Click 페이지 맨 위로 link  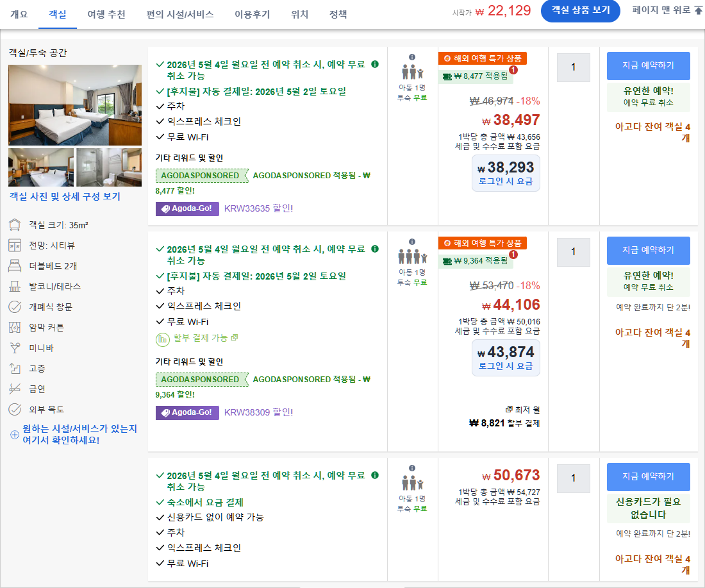tap(661, 10)
